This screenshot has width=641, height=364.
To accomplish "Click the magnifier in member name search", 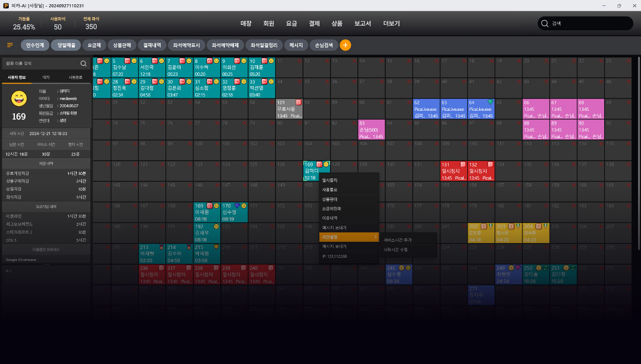I will (x=84, y=63).
